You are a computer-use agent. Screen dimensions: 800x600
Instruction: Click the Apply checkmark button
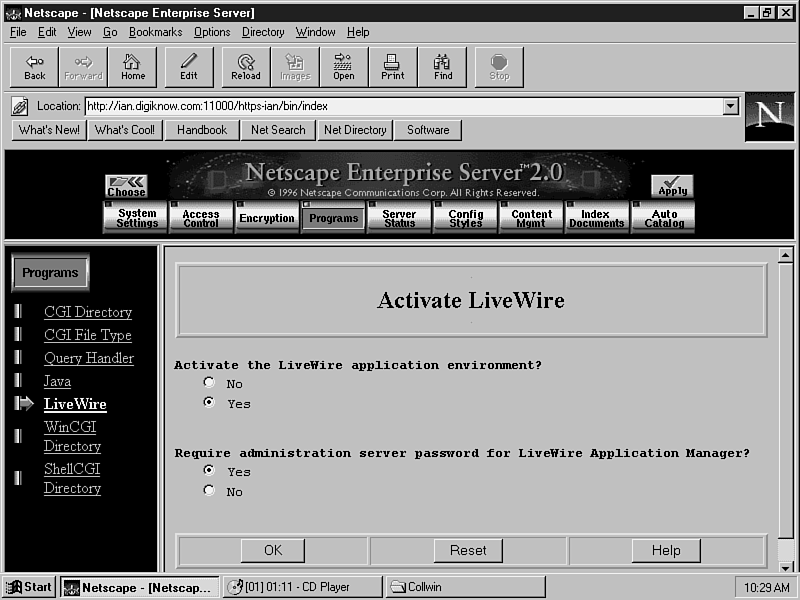pos(672,186)
